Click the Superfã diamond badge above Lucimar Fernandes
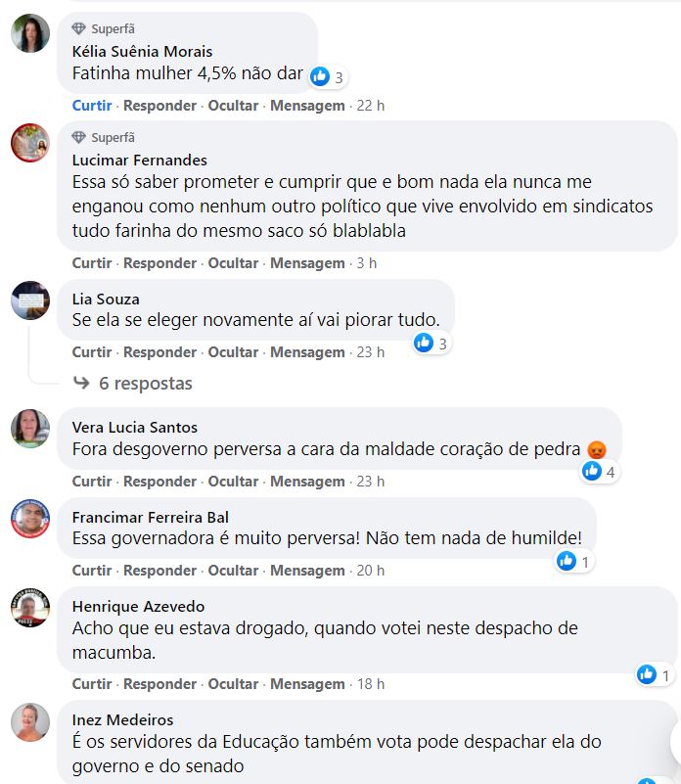 78,137
